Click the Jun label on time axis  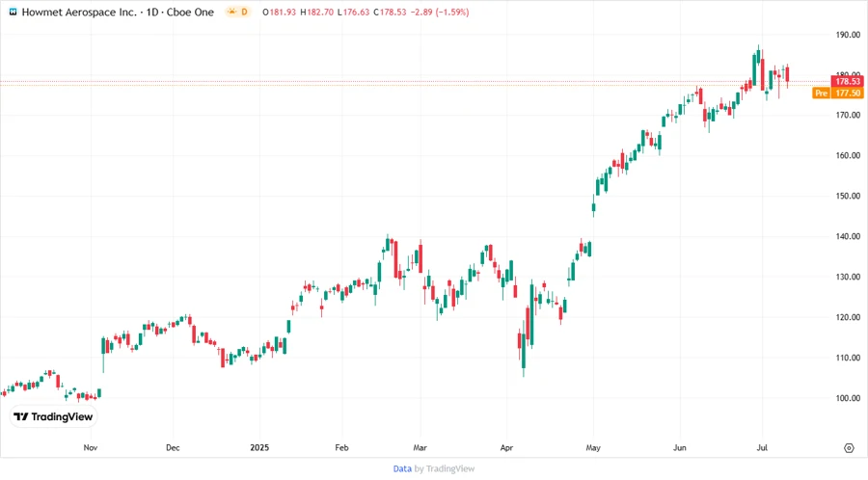(x=679, y=447)
